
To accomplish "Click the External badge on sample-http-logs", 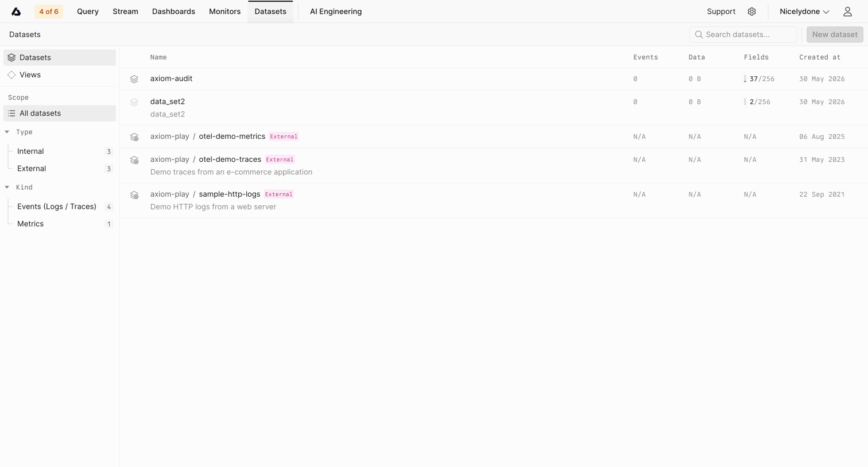I will pyautogui.click(x=278, y=194).
